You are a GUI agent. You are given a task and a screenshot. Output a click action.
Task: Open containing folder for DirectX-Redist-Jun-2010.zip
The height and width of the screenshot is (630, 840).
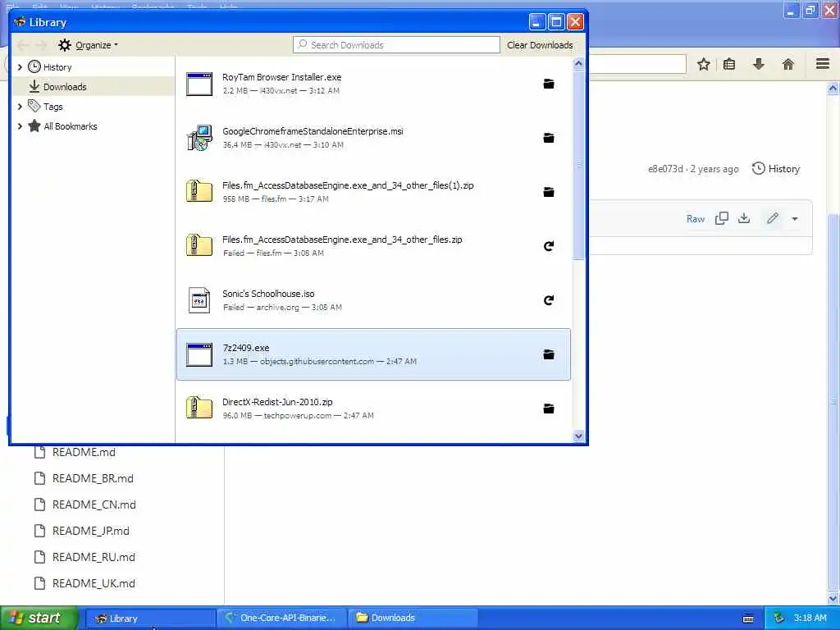pyautogui.click(x=549, y=409)
